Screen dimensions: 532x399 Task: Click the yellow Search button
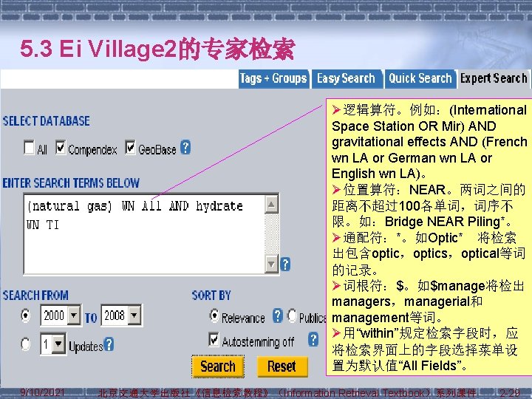[218, 366]
